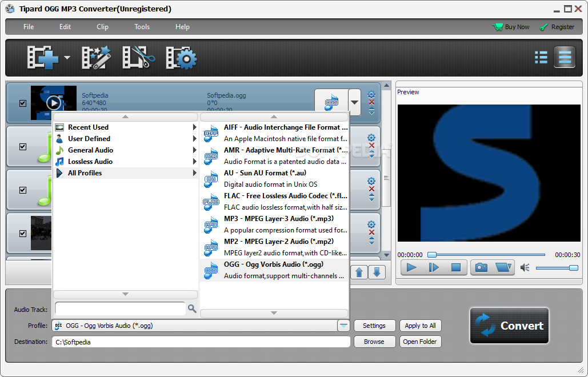Click the Browse button
The image size is (588, 377).
374,342
